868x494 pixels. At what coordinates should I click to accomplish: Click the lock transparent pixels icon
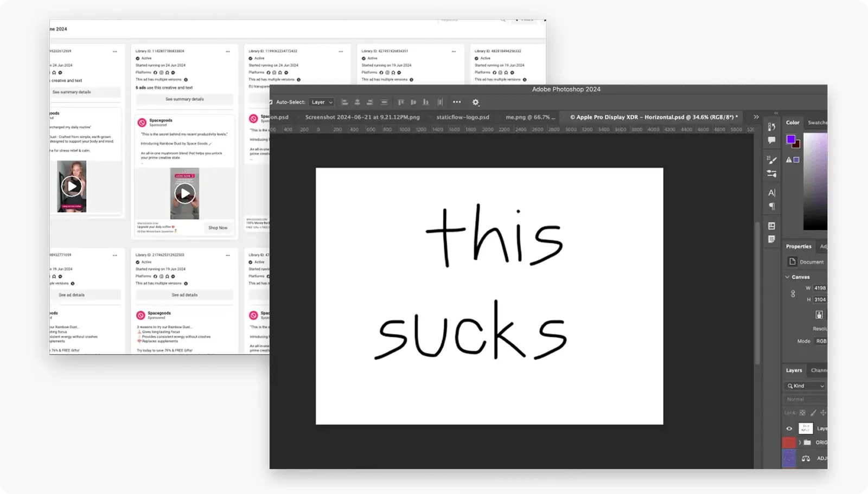(x=802, y=413)
